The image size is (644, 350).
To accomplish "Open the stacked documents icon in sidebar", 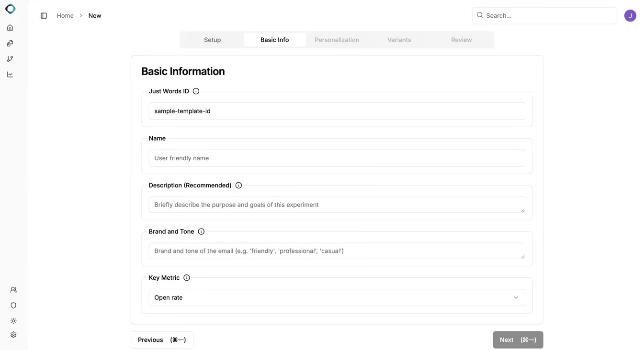I will [10, 44].
